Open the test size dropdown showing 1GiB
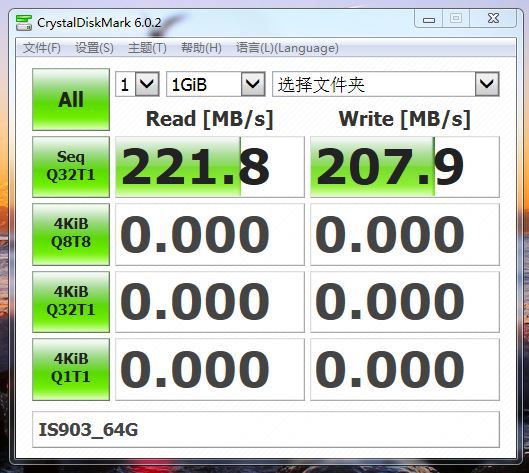The image size is (529, 473). [x=216, y=84]
